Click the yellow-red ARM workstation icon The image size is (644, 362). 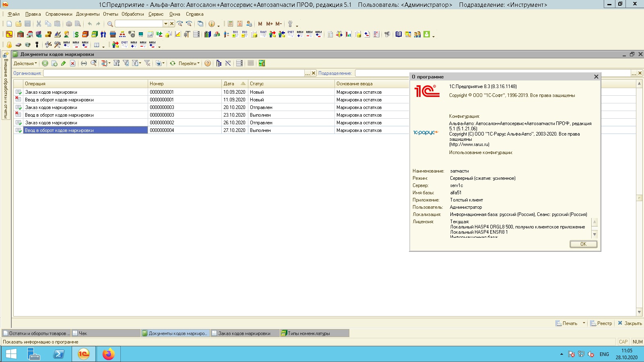[x=9, y=34]
